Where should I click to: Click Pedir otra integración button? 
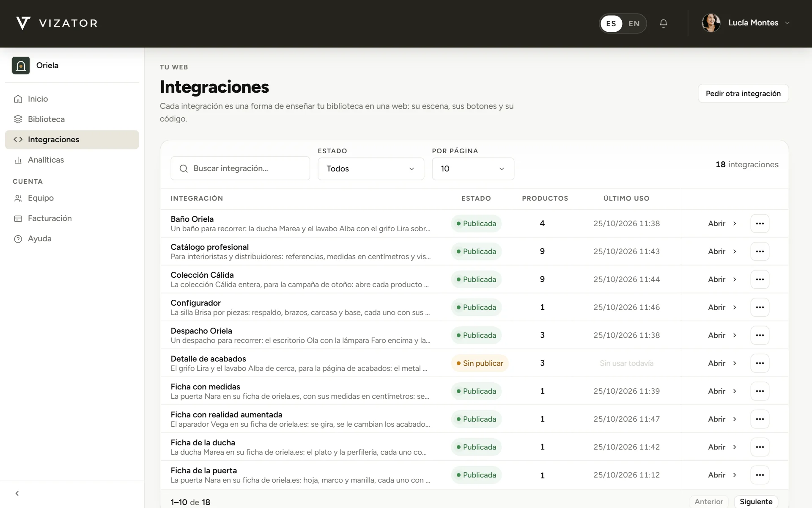point(743,94)
